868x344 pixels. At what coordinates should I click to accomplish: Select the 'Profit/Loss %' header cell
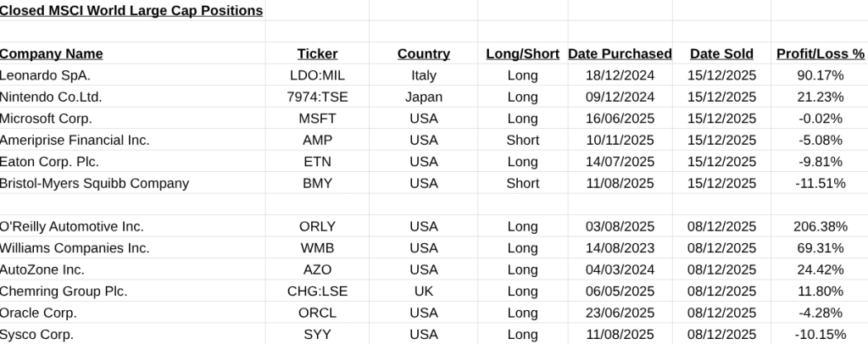(x=820, y=54)
